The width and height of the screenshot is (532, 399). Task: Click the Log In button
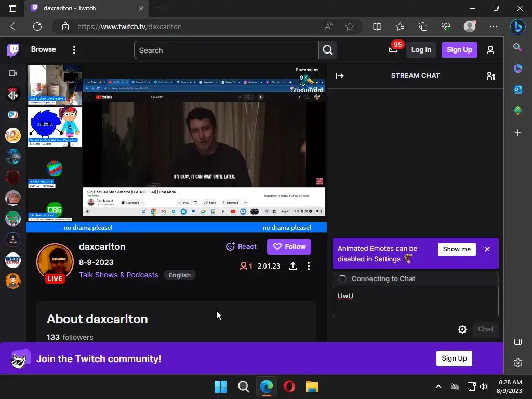coord(421,50)
